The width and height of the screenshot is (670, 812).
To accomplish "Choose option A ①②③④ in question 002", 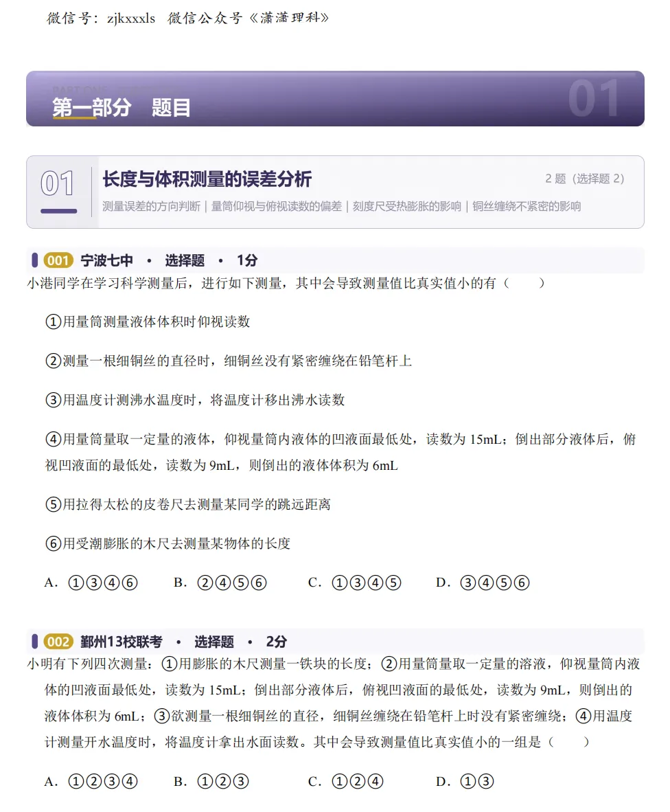I will coord(91,782).
